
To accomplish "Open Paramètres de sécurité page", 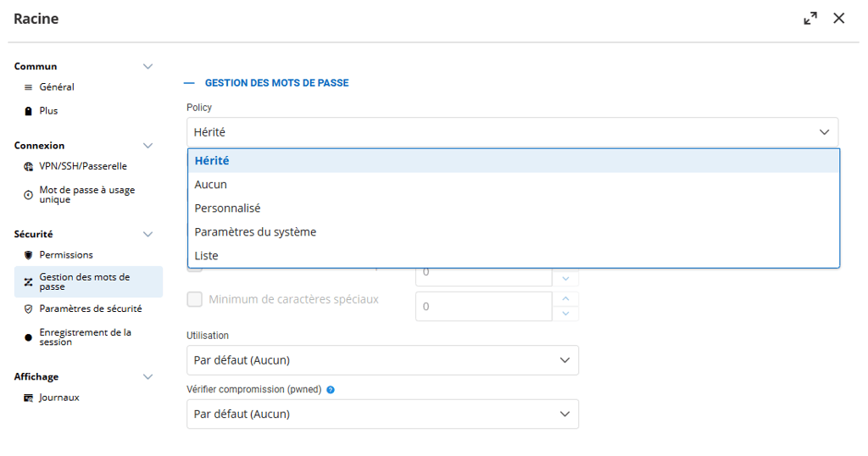I will coord(90,309).
